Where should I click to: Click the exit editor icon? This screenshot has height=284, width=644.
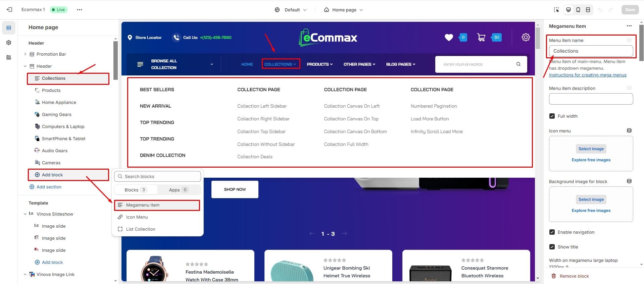[9, 10]
